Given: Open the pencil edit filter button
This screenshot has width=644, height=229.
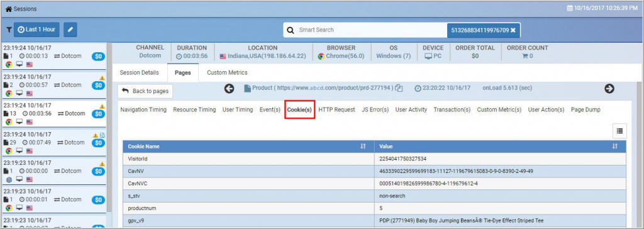Looking at the screenshot, I should pos(70,30).
